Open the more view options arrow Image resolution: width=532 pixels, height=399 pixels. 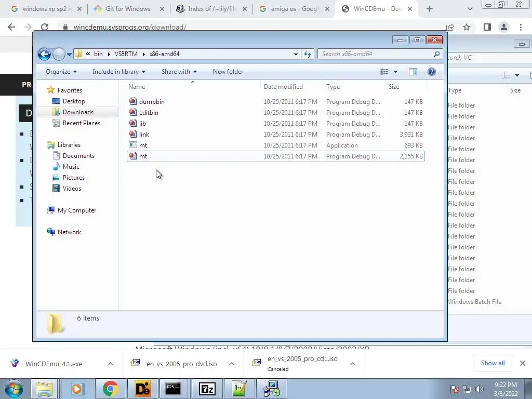pyautogui.click(x=395, y=72)
